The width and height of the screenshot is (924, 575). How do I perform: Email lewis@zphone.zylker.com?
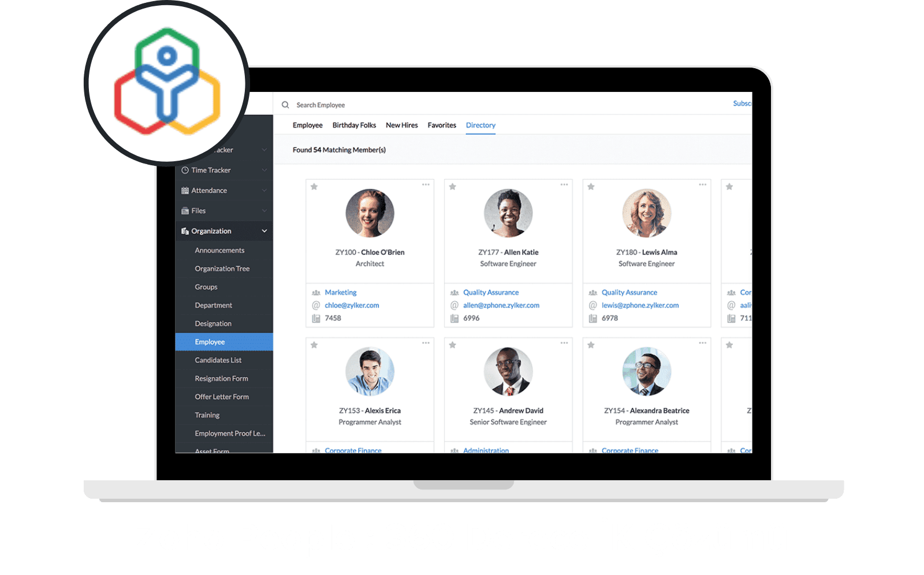pos(640,305)
